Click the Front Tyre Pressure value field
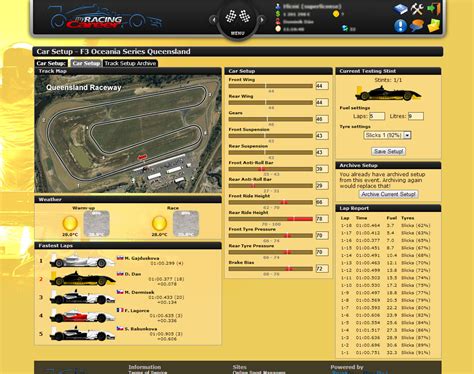474x374 pixels. point(322,236)
